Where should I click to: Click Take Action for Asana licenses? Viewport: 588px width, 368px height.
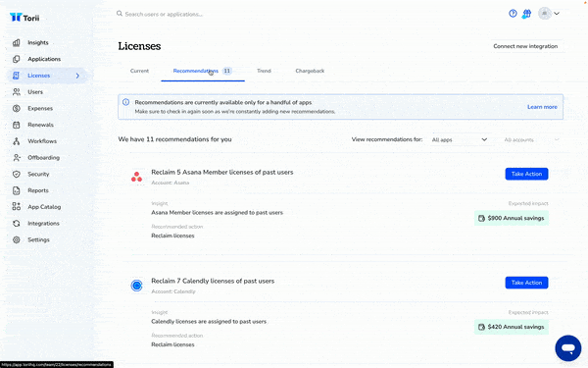pos(526,174)
